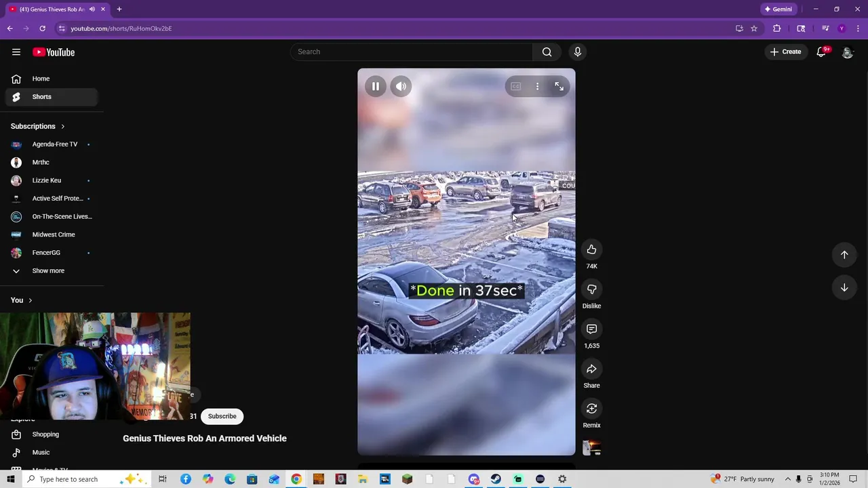Remix this Short

(591, 409)
